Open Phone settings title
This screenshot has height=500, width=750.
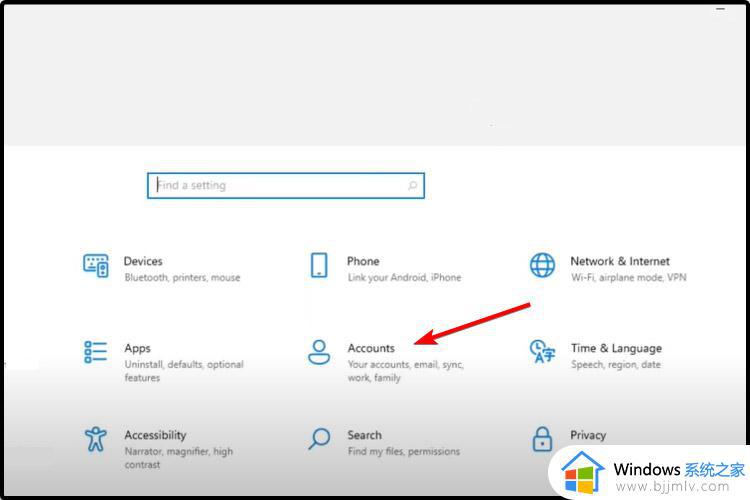(363, 261)
